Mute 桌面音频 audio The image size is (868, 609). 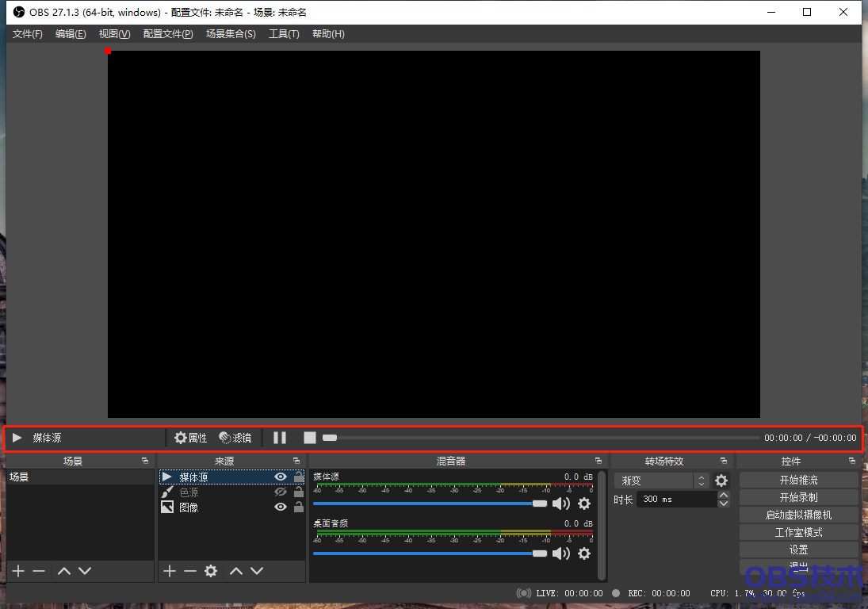tap(560, 553)
